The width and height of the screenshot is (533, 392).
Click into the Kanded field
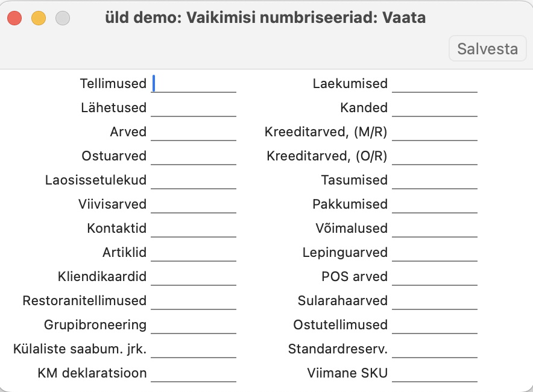(434, 108)
